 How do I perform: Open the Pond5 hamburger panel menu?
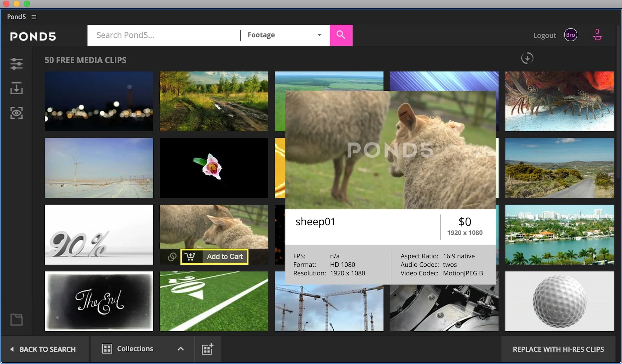coord(34,17)
